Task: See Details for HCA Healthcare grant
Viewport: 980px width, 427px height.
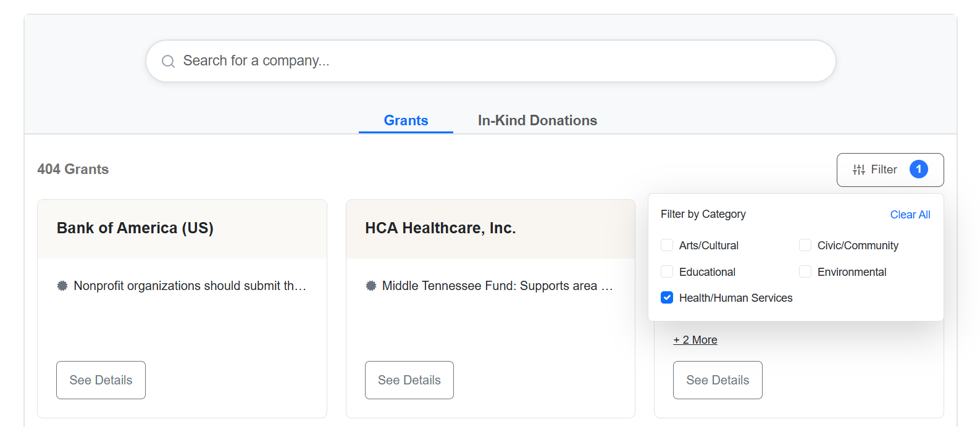Action: pyautogui.click(x=409, y=379)
